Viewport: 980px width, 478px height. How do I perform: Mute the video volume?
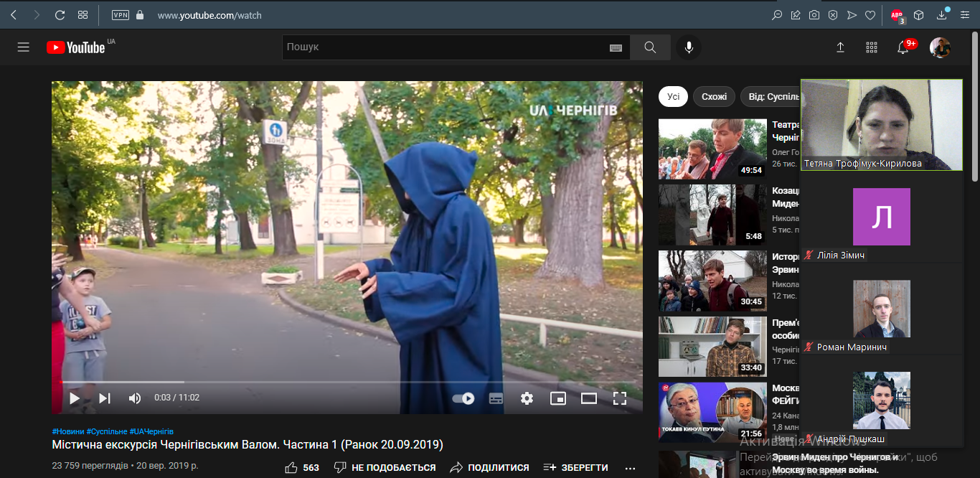click(x=133, y=398)
